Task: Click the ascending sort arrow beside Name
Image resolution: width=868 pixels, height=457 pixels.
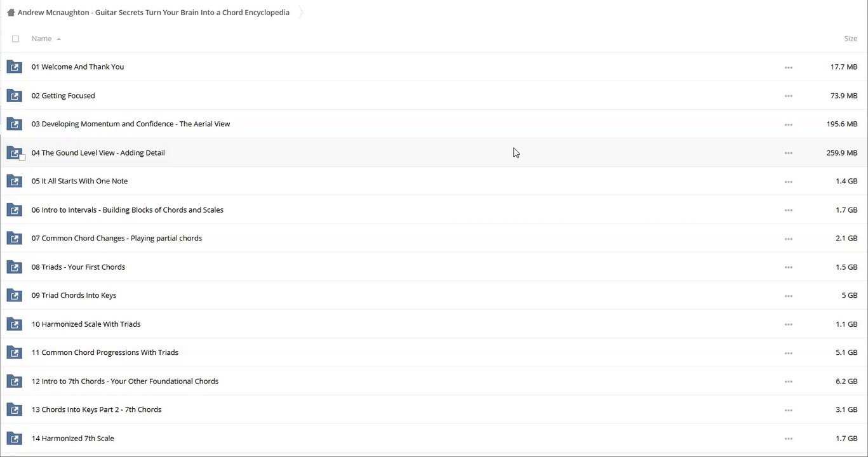Action: coord(58,39)
